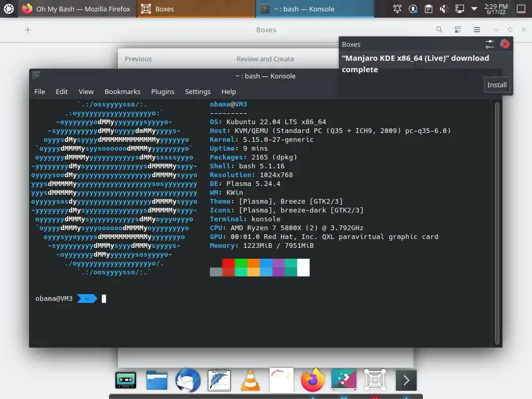Open the Konsole View menu

click(x=86, y=91)
